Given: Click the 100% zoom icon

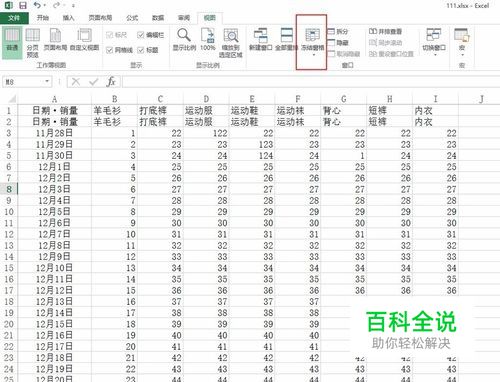Looking at the screenshot, I should (208, 39).
